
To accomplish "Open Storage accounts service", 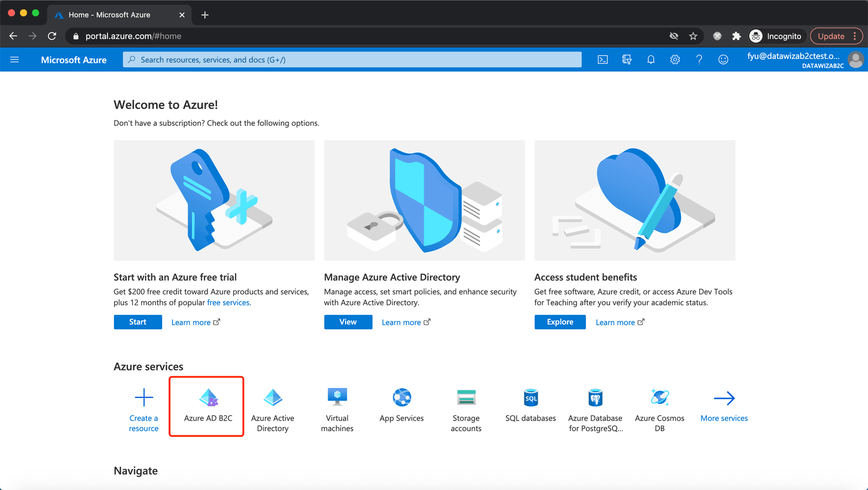I will point(466,410).
